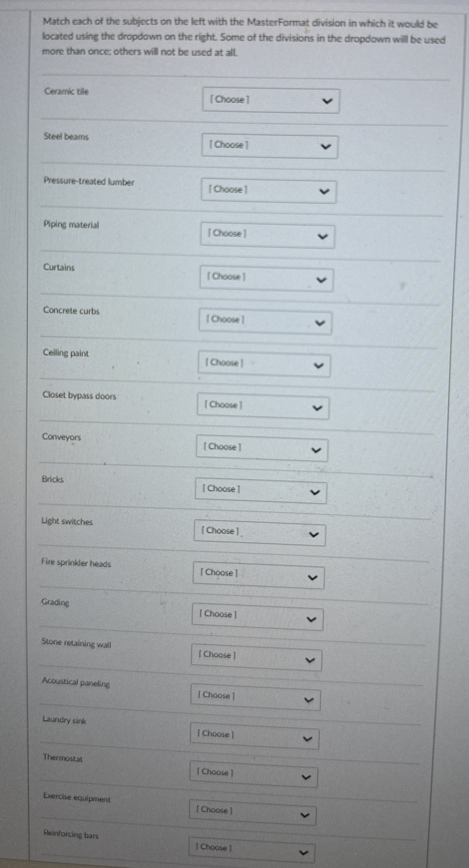
Task: Open the Ceramic tile division dropdown
Action: (x=272, y=100)
